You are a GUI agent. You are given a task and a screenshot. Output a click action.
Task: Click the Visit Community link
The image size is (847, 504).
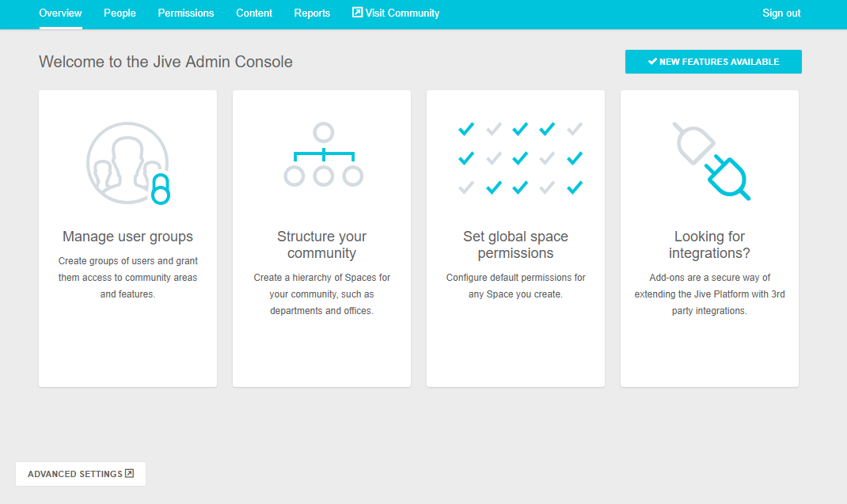[396, 13]
